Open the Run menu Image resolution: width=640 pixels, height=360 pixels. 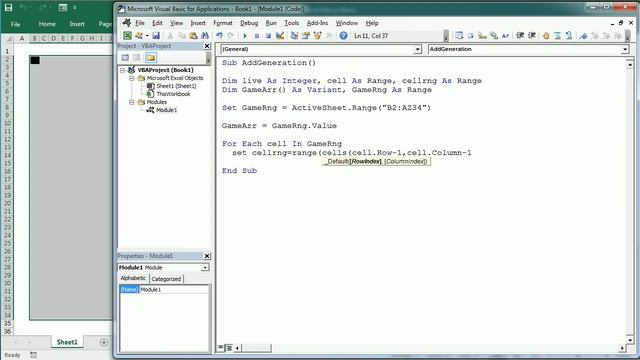click(x=271, y=23)
